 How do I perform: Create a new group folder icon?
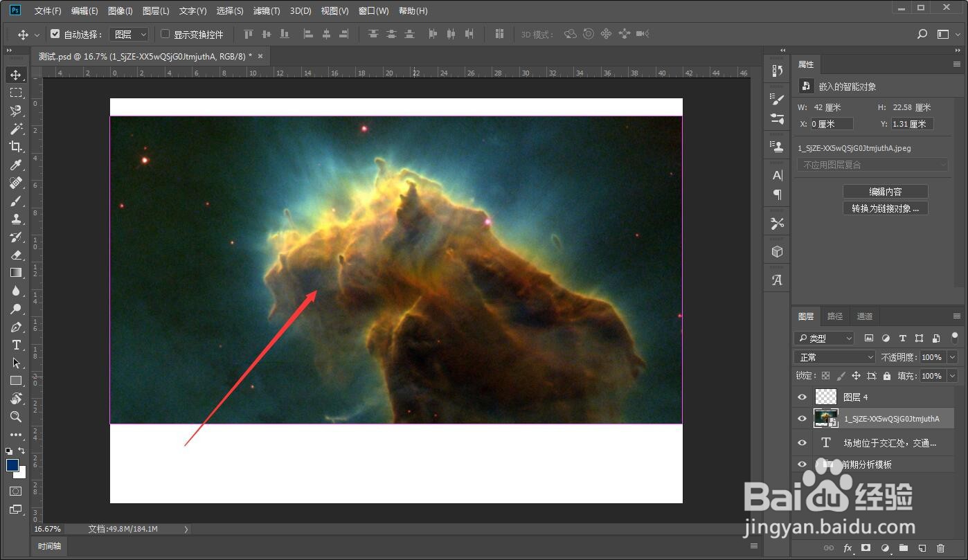click(x=904, y=548)
